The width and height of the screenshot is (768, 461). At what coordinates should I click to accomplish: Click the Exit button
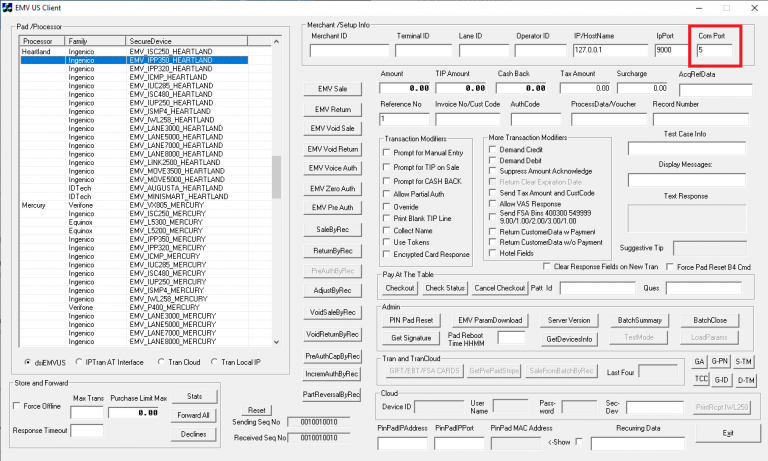pyautogui.click(x=727, y=433)
